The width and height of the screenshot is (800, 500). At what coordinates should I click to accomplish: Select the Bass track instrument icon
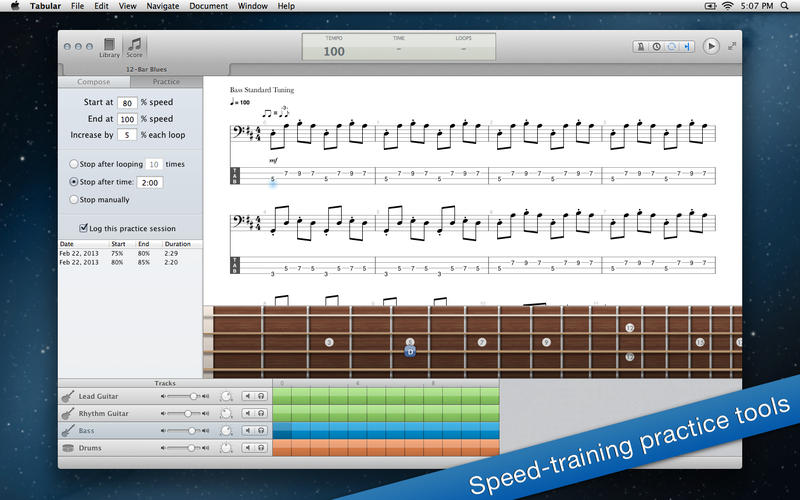point(68,430)
